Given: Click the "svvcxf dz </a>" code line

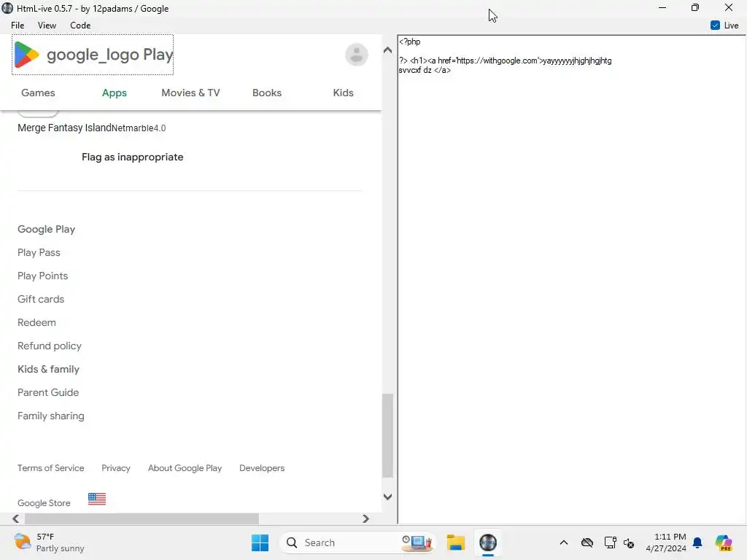Looking at the screenshot, I should [425, 70].
